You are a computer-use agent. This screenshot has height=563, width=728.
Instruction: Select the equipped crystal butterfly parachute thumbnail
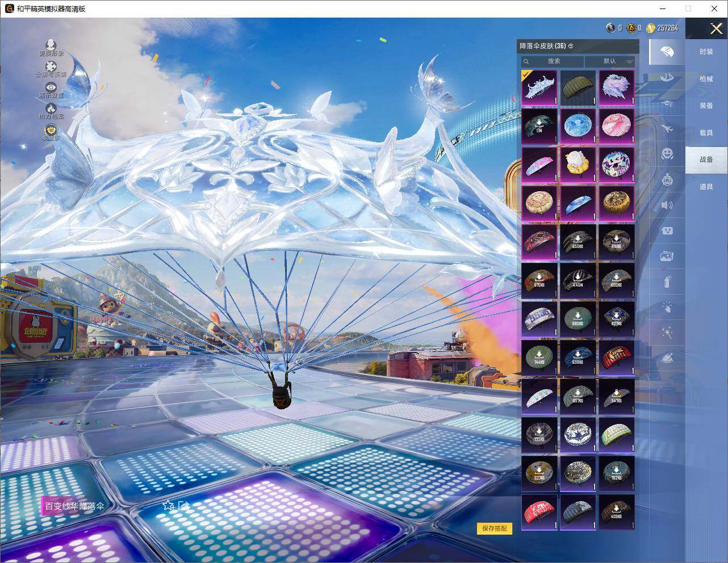(x=539, y=88)
